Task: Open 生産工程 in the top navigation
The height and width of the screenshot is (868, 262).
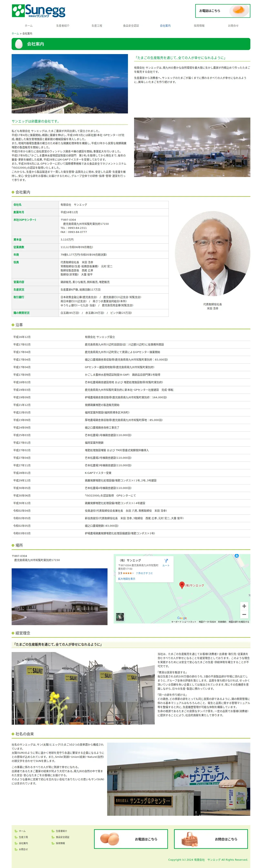Action: click(x=97, y=26)
